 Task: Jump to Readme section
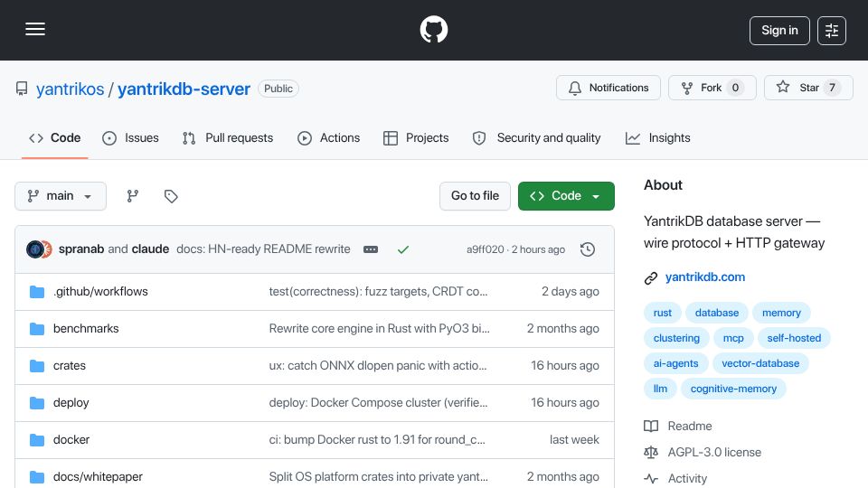coord(678,426)
